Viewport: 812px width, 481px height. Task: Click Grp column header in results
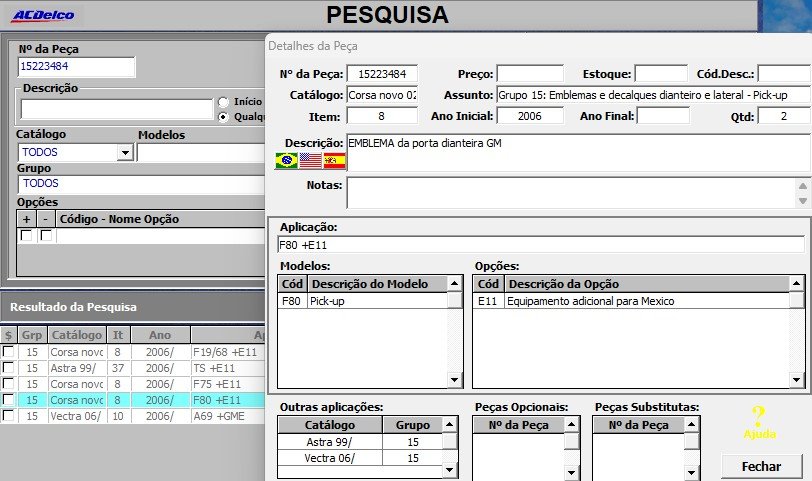32,335
